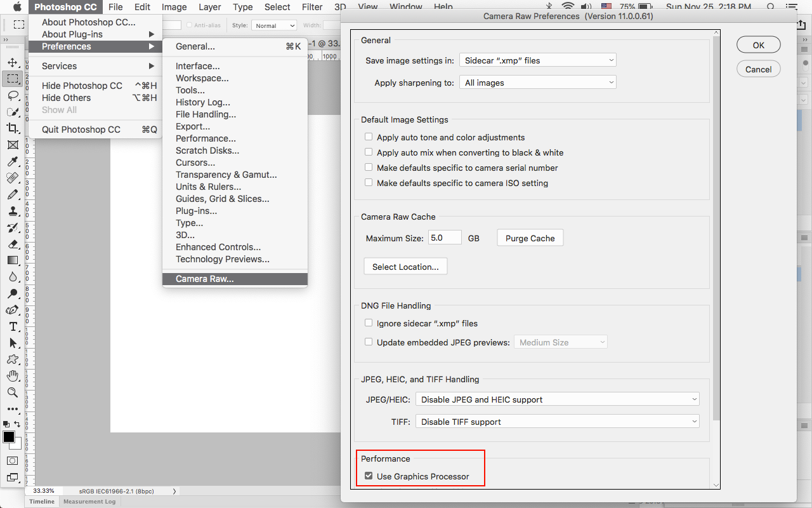Select the Frame tool
This screenshot has height=508, width=812.
[12, 145]
